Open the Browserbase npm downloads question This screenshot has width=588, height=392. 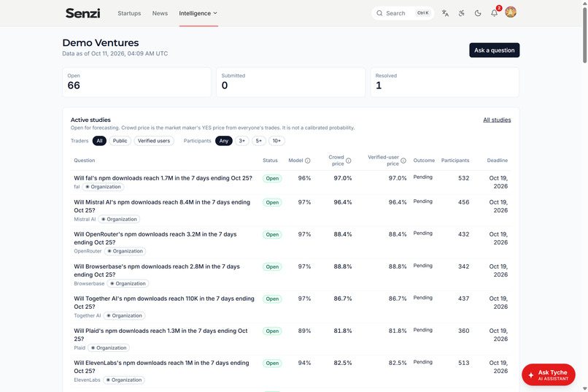click(x=157, y=271)
